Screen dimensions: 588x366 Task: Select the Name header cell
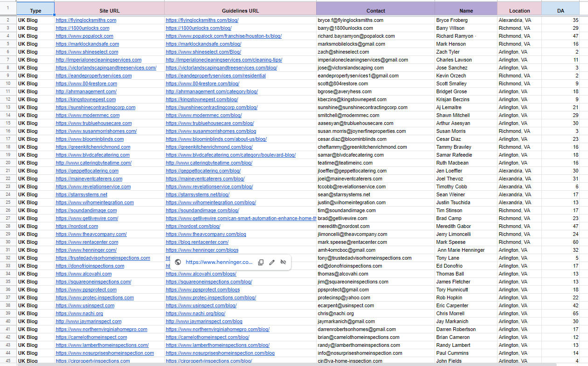point(466,9)
